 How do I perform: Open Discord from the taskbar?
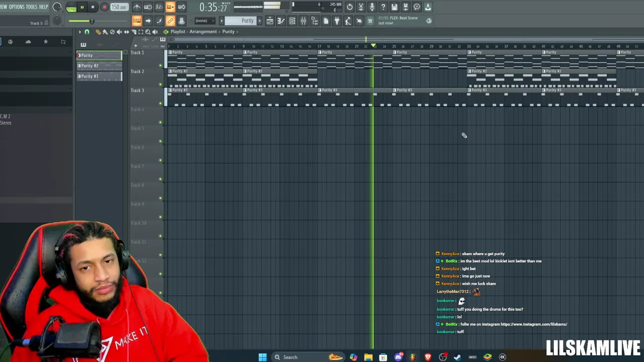click(x=398, y=357)
